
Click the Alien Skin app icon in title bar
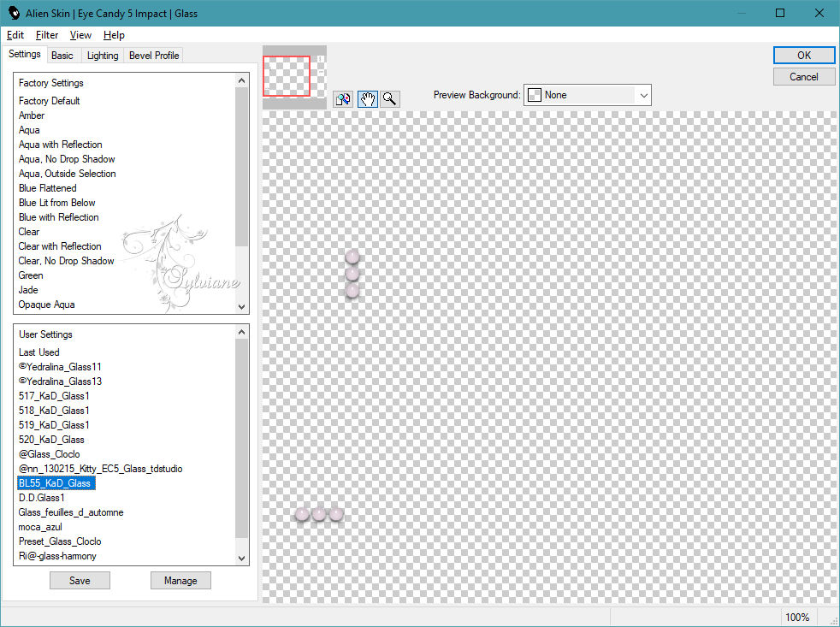pos(14,13)
